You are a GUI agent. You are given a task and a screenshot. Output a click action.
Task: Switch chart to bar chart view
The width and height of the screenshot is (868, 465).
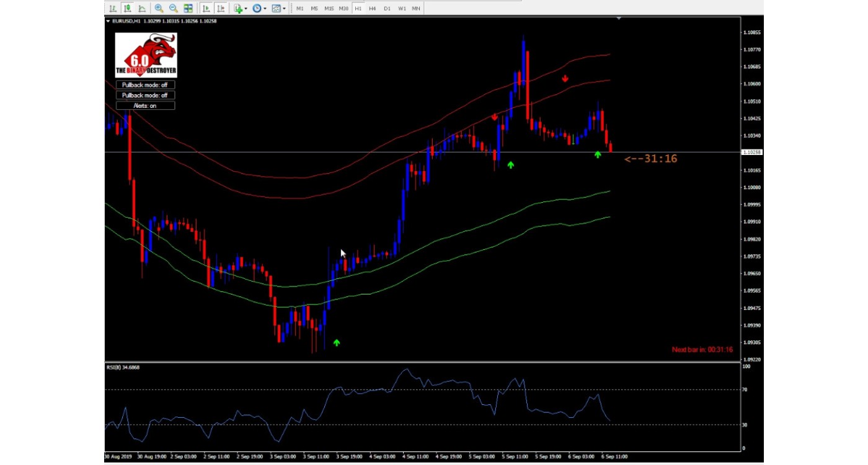click(112, 8)
